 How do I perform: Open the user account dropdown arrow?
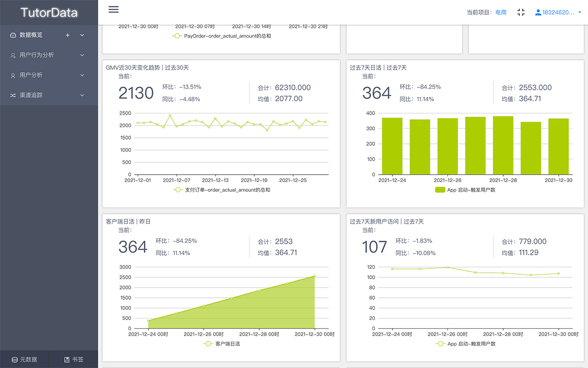point(580,13)
